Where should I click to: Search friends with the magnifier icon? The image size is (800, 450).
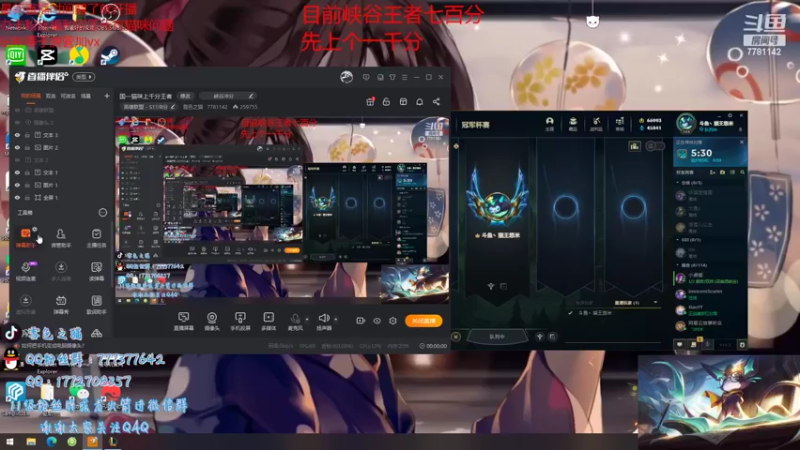[742, 172]
